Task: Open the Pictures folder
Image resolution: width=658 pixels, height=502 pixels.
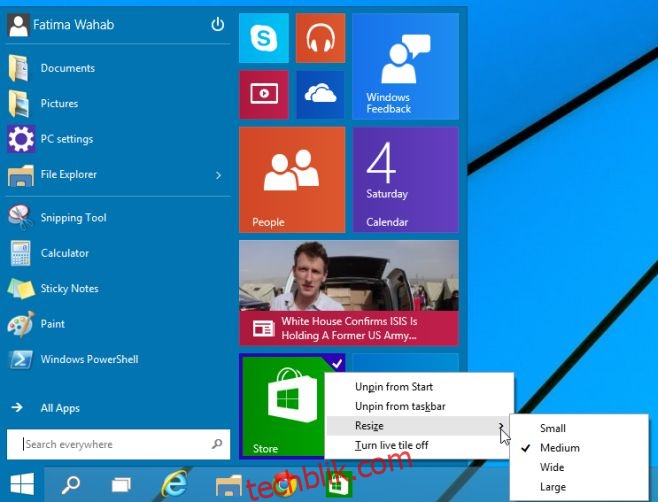Action: point(118,103)
